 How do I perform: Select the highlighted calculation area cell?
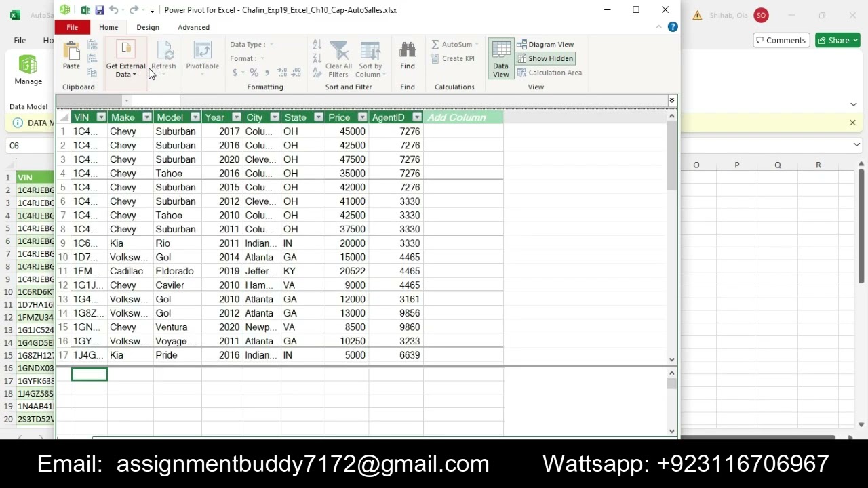pos(90,374)
